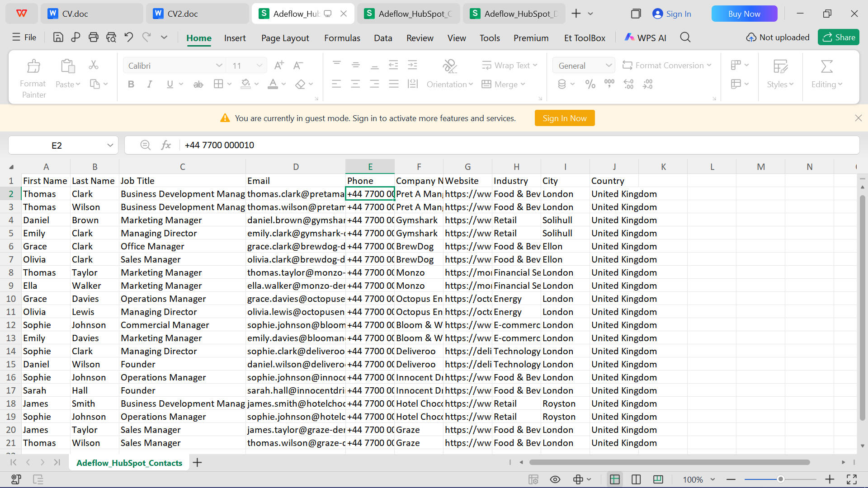Toggle Eye Protection mode in status bar
This screenshot has width=868, height=488.
click(555, 479)
